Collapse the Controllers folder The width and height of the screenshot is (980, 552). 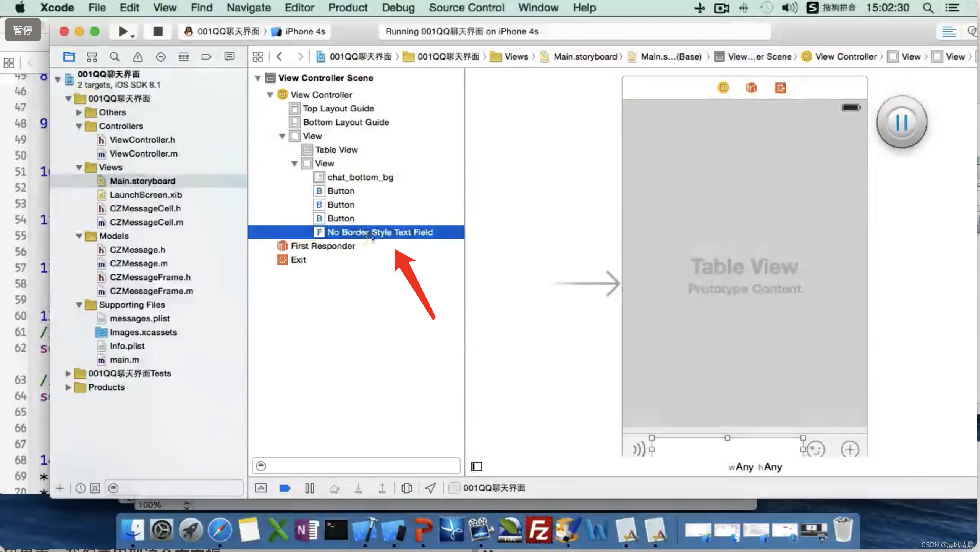[79, 126]
